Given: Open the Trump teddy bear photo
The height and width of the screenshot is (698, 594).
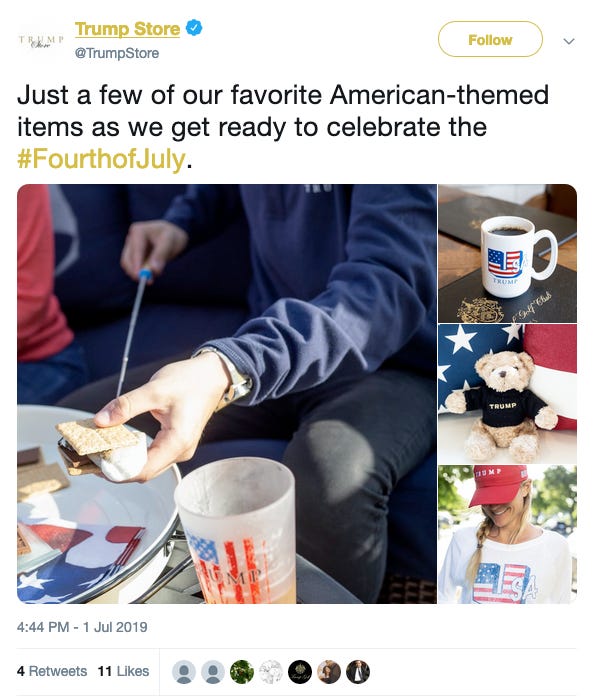Looking at the screenshot, I should coord(508,394).
